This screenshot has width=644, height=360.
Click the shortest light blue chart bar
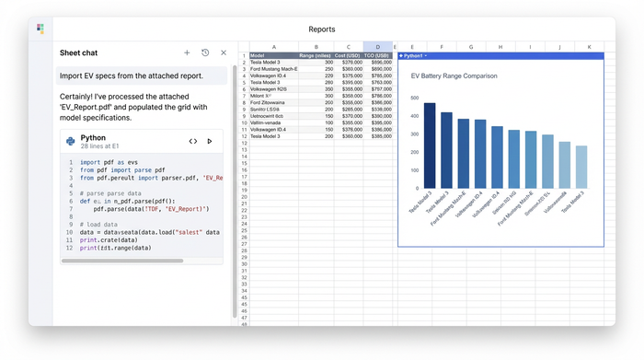[x=581, y=167]
